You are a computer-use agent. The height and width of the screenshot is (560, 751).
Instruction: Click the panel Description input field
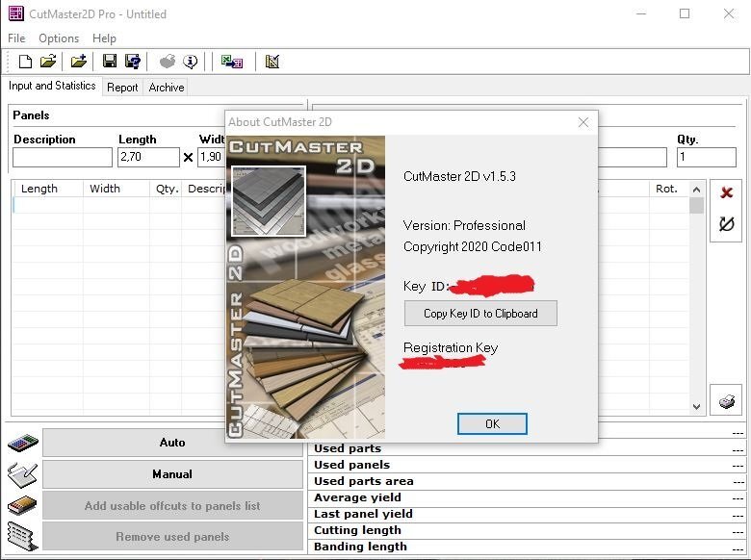coord(63,157)
